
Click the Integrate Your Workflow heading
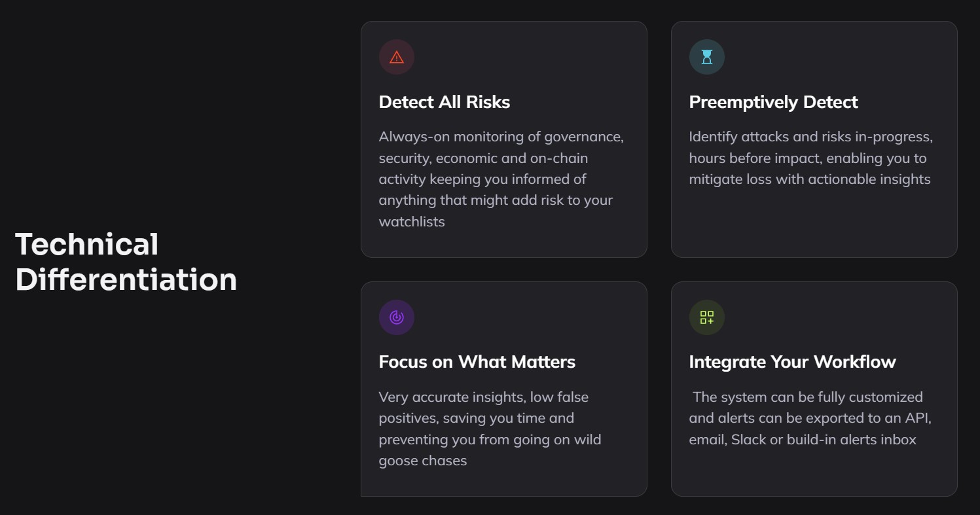pos(792,362)
